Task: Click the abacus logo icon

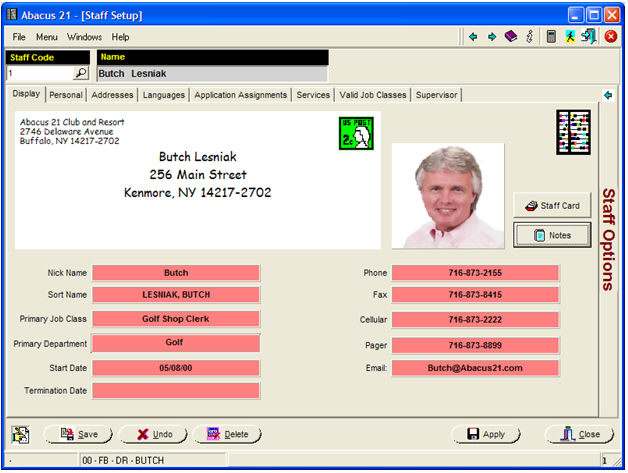Action: 573,133
